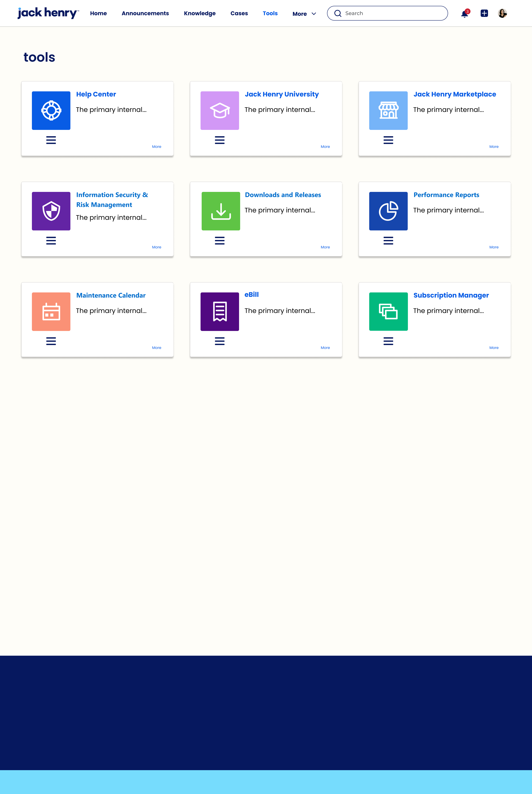Open the Help Center title link
Viewport: 532px width, 794px height.
click(96, 94)
